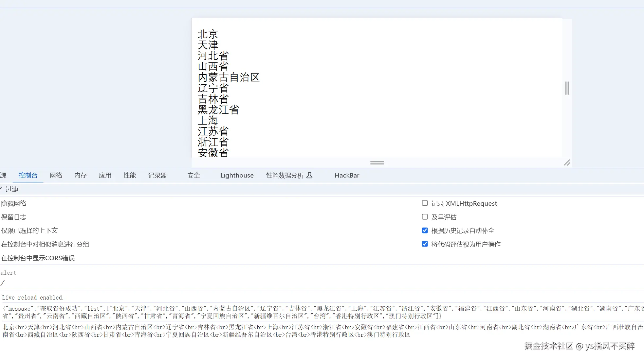644x360 pixels.
Task: Toggle the 保留日志 option
Action: coord(14,217)
